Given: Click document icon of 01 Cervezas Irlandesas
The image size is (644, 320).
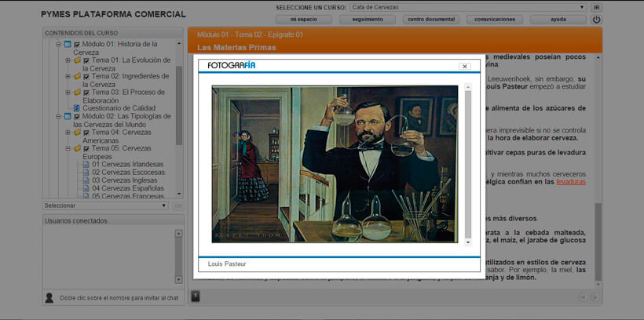Looking at the screenshot, I should click(x=86, y=165).
